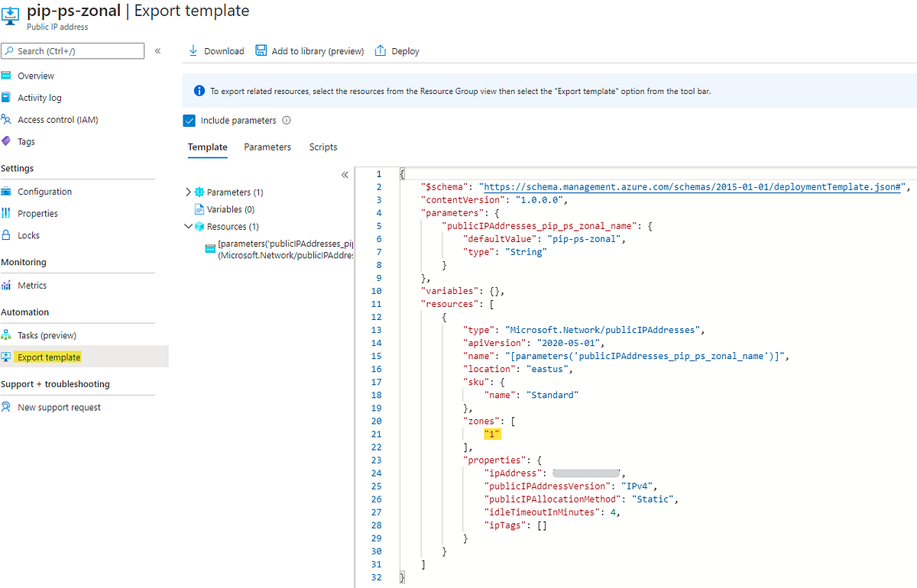Click the Deploy button

[397, 51]
